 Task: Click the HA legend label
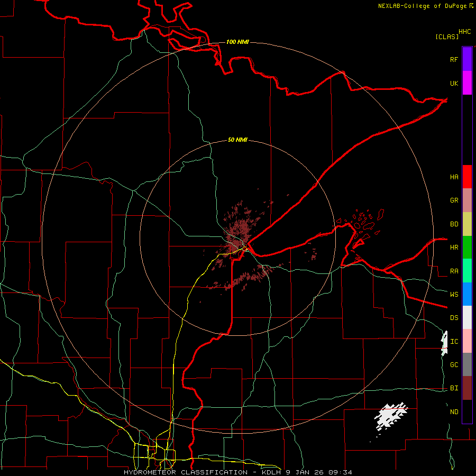(454, 177)
